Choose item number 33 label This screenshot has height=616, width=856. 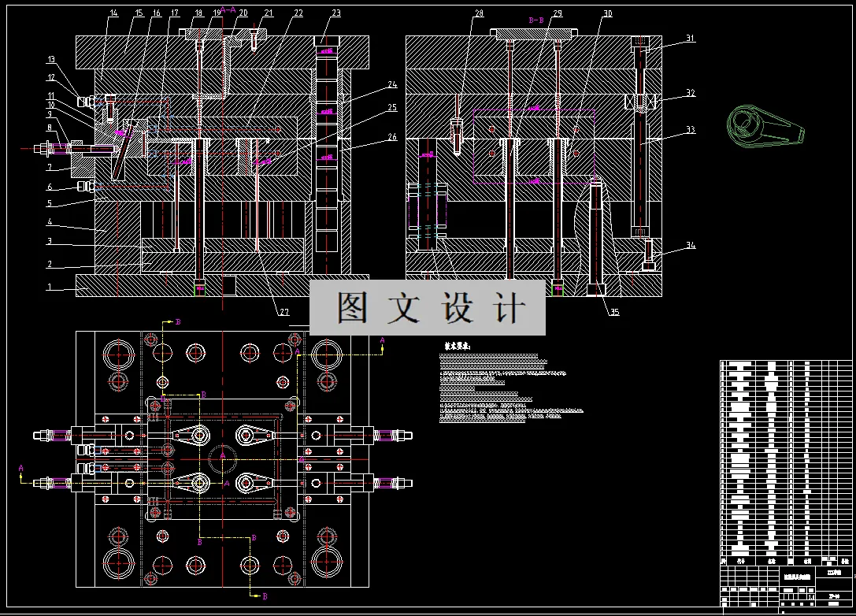pyautogui.click(x=691, y=130)
